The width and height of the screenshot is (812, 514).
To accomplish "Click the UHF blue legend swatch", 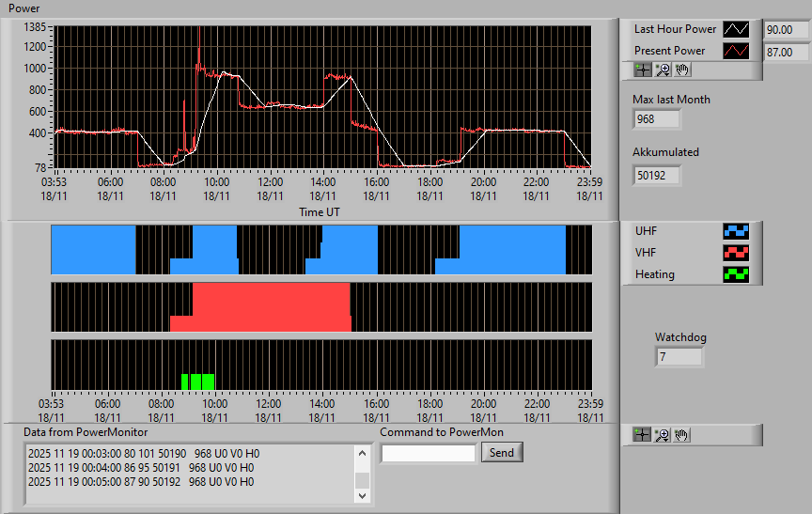I will pos(736,231).
